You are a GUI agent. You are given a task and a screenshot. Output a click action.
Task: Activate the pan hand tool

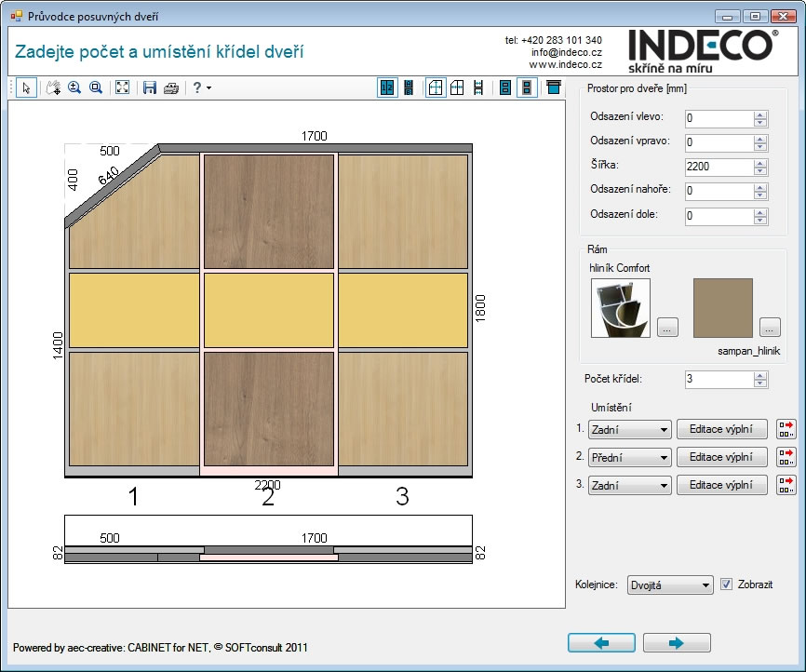coord(53,87)
